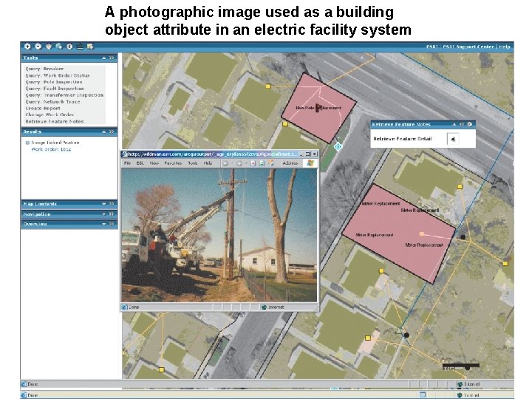Click the flag marker on the New Pole parcel
This screenshot has width=532, height=399.
pyautogui.click(x=318, y=108)
